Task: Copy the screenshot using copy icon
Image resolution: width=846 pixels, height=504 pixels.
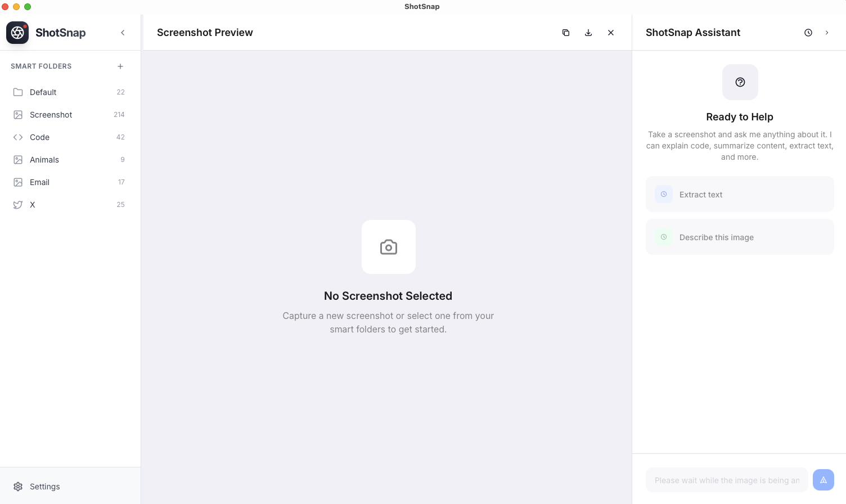Action: click(566, 33)
